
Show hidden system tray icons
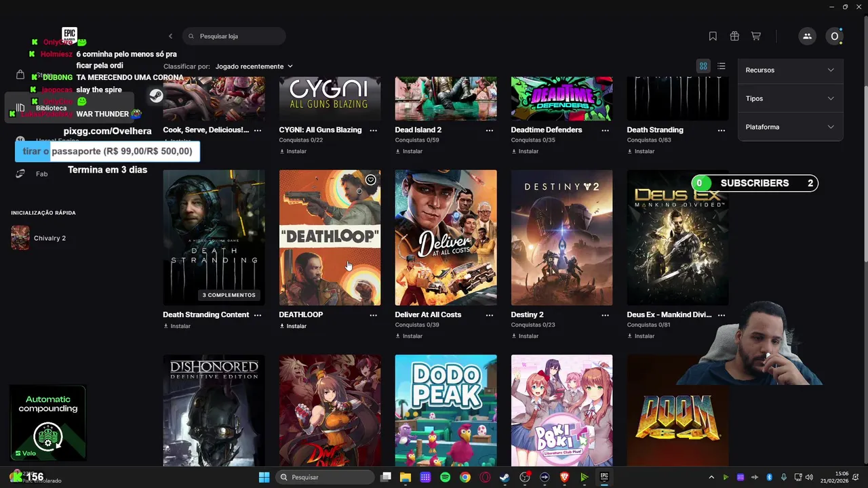click(711, 477)
